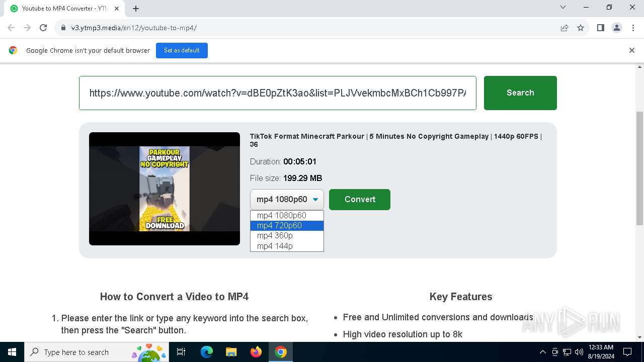This screenshot has width=644, height=362.
Task: Click the browser forward arrow
Action: click(27, 28)
